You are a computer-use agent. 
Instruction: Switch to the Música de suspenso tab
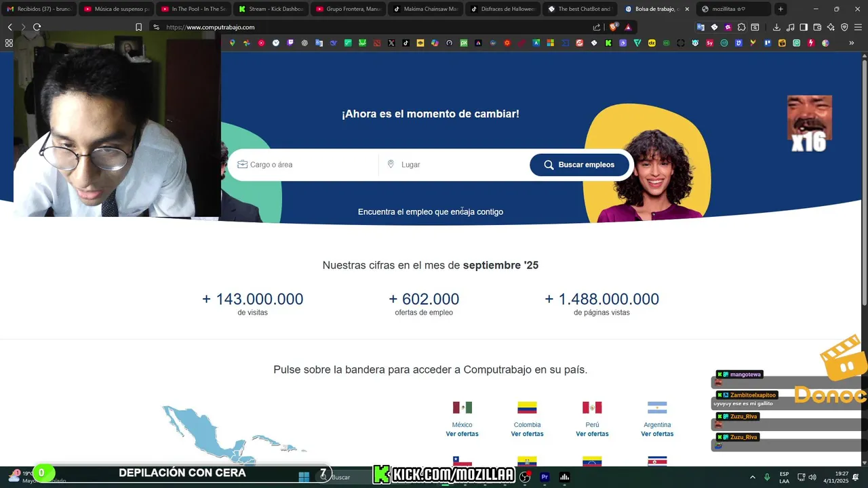[117, 9]
